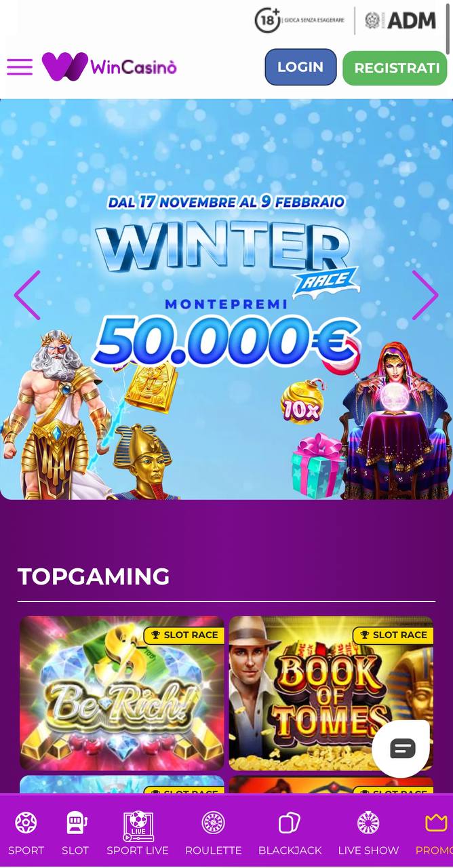Open the live chat bubble

tap(402, 748)
